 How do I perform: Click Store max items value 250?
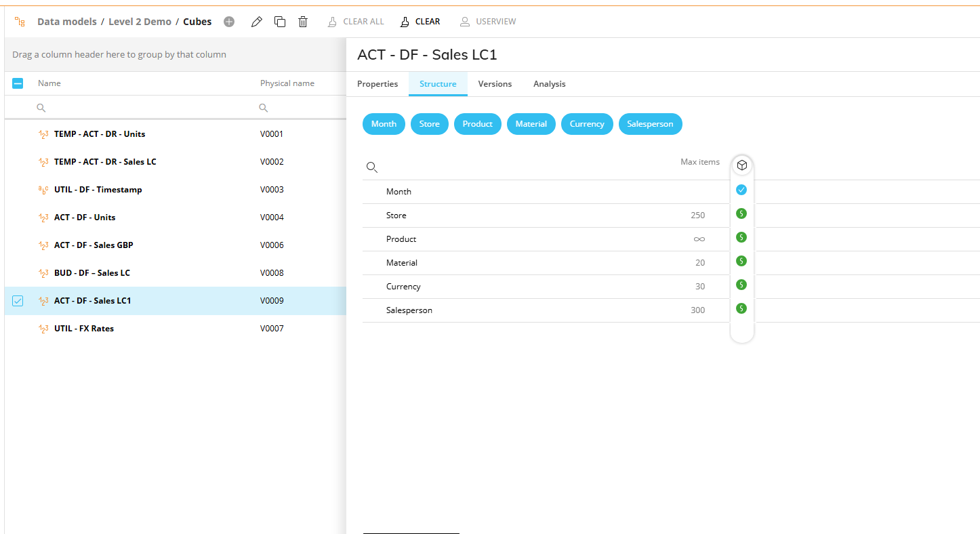pyautogui.click(x=697, y=215)
